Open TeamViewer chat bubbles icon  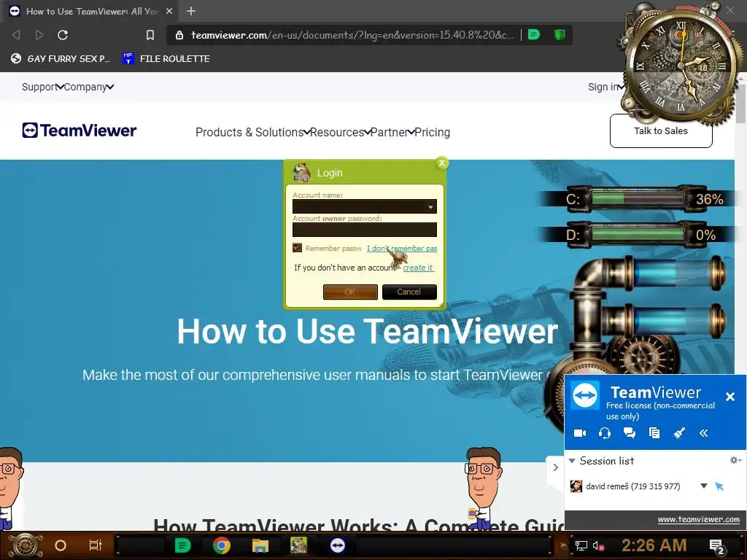coord(630,433)
